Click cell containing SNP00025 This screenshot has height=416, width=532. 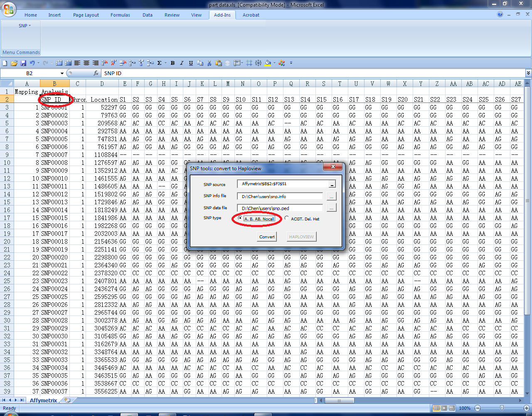tap(54, 297)
